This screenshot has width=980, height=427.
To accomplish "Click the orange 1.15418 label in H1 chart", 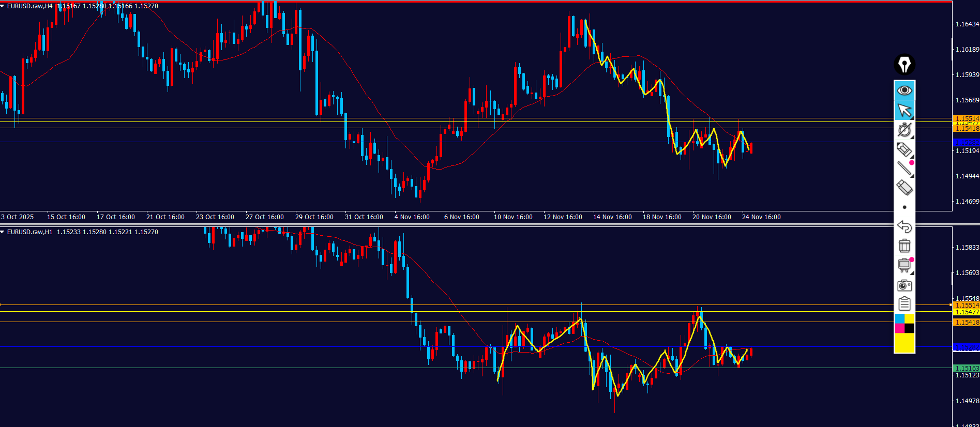I will (x=966, y=323).
